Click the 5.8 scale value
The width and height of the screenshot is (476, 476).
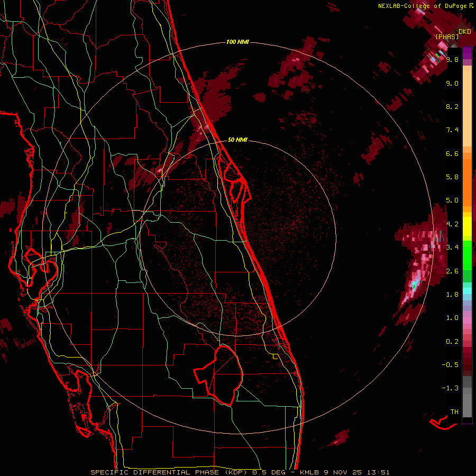[452, 177]
